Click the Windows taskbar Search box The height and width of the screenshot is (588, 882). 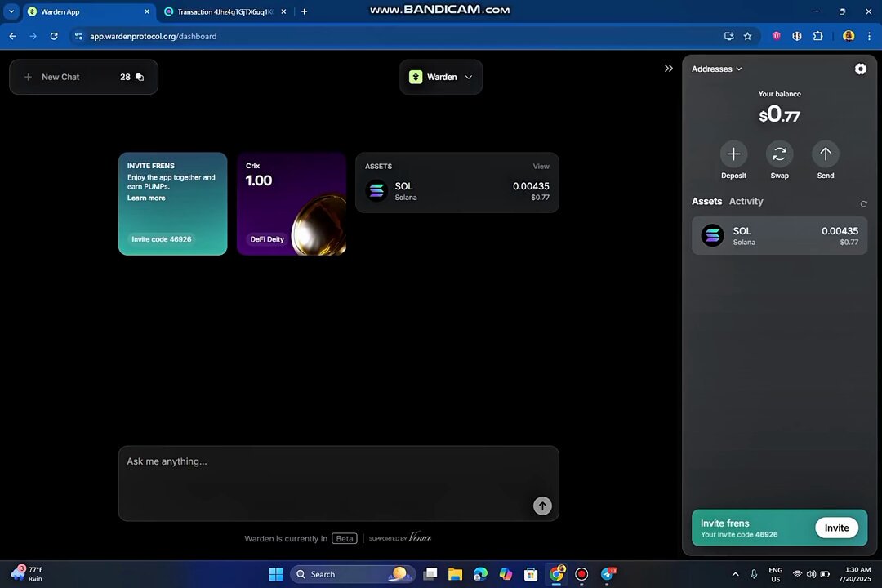point(353,574)
